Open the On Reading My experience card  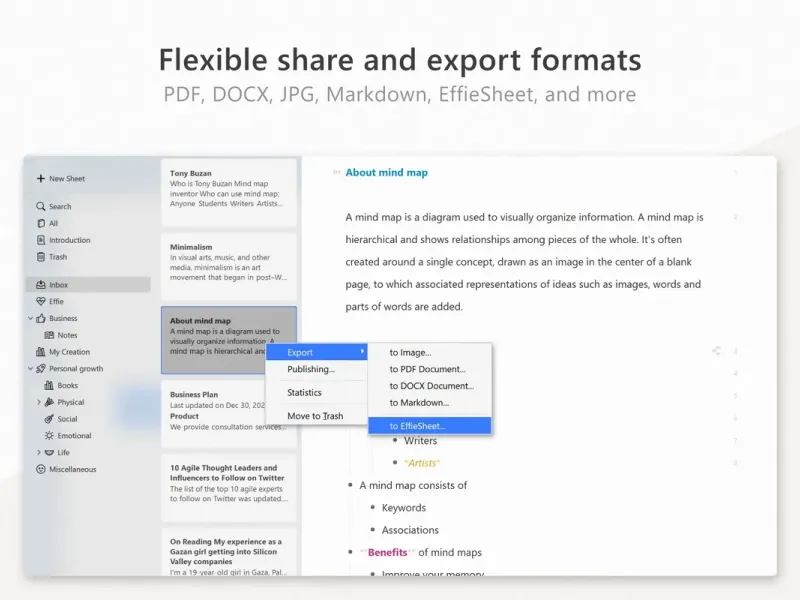(x=229, y=553)
